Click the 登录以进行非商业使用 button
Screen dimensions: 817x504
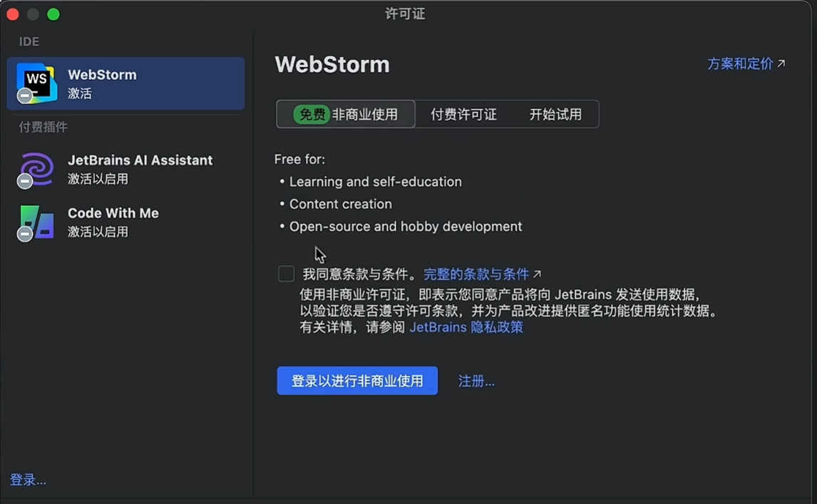pos(357,381)
